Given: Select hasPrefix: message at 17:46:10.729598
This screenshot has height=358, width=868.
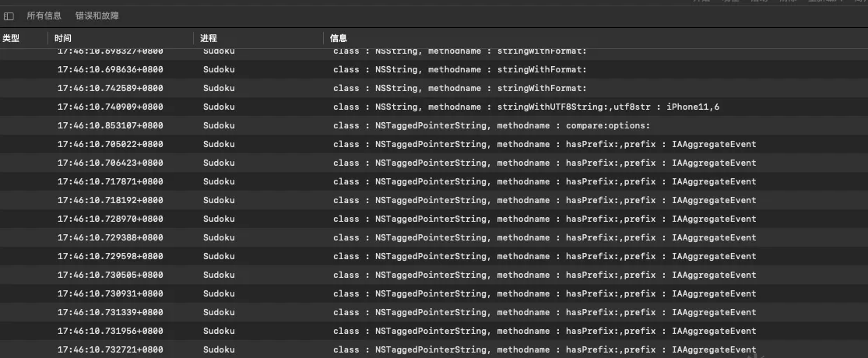Looking at the screenshot, I should (545, 256).
